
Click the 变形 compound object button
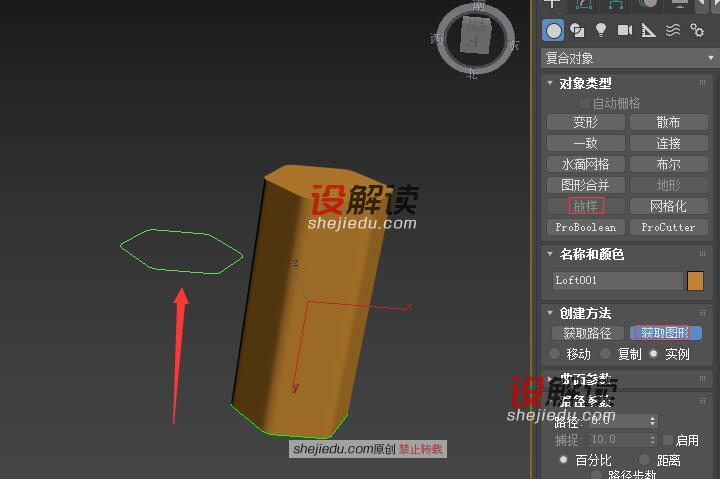click(585, 122)
